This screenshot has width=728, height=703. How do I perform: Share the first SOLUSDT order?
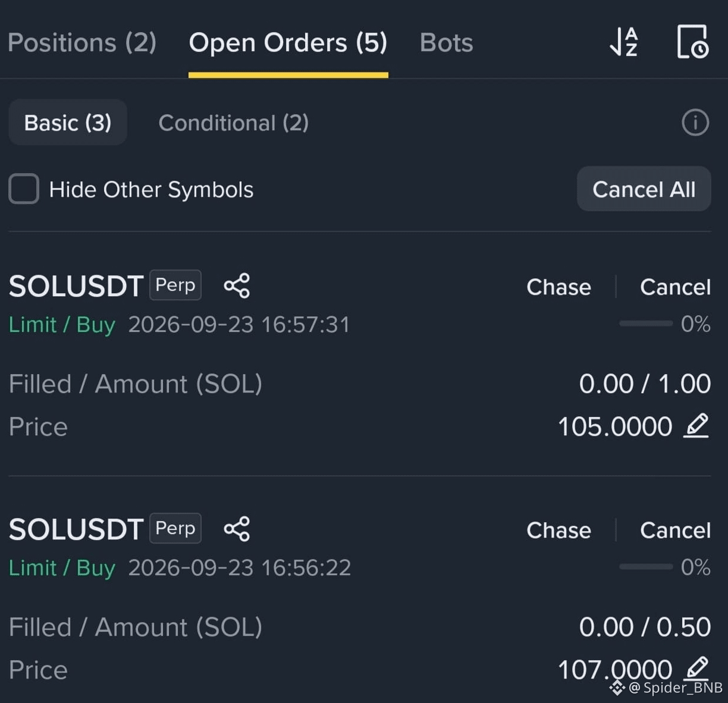click(x=237, y=285)
